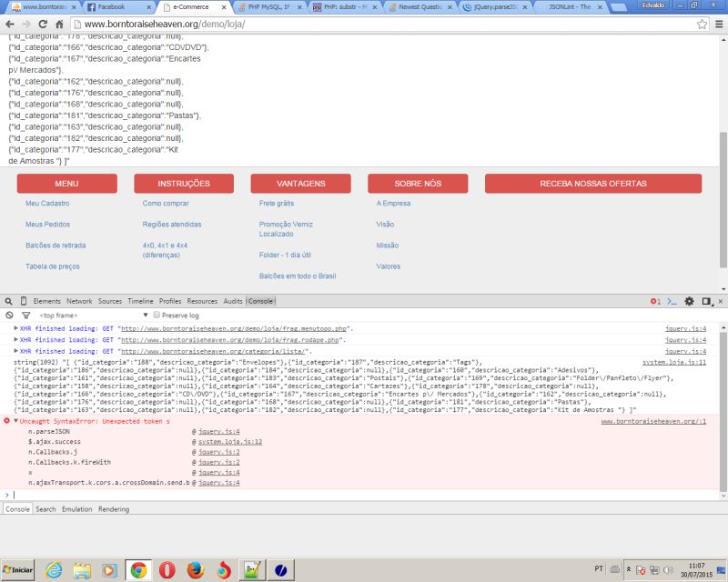Click the error count badge in DevTools
This screenshot has width=728, height=582.
[x=655, y=301]
